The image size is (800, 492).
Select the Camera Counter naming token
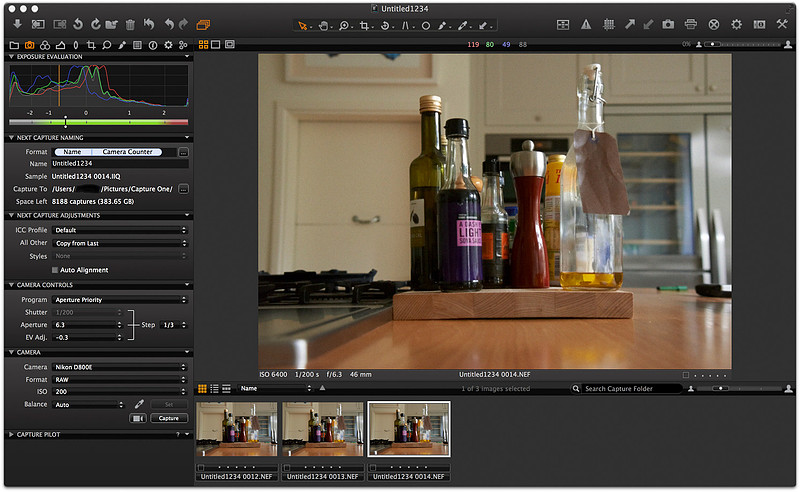pos(127,151)
